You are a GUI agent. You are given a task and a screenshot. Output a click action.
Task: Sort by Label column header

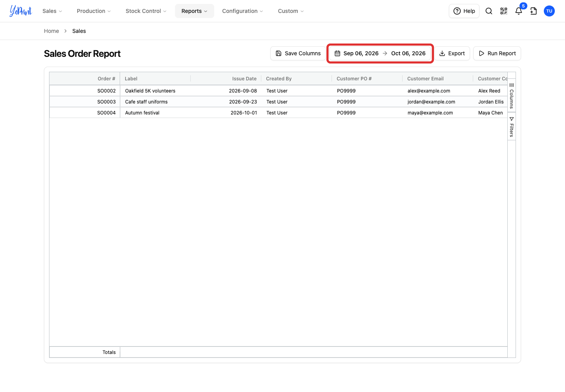[155, 79]
